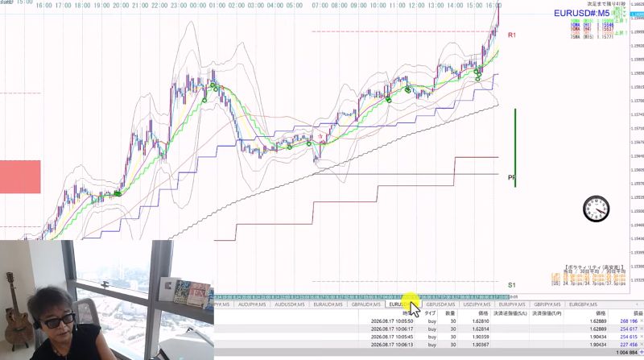Click the plus icon beside total 1 004 884

coord(642,353)
